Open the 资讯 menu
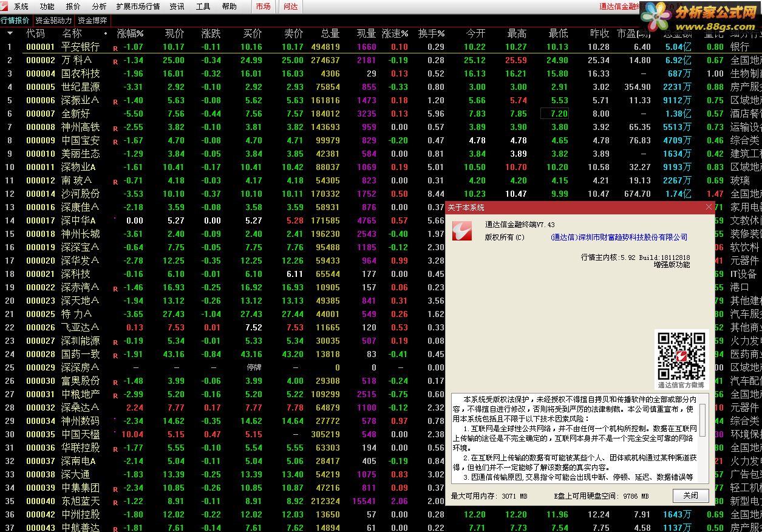Viewport: 762px width, 532px height. pos(177,7)
